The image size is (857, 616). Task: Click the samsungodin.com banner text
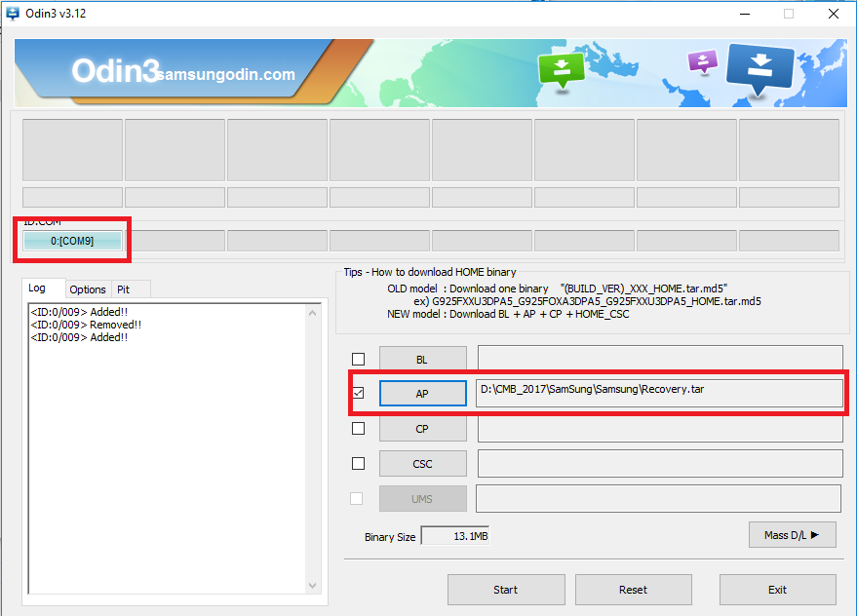click(x=226, y=74)
